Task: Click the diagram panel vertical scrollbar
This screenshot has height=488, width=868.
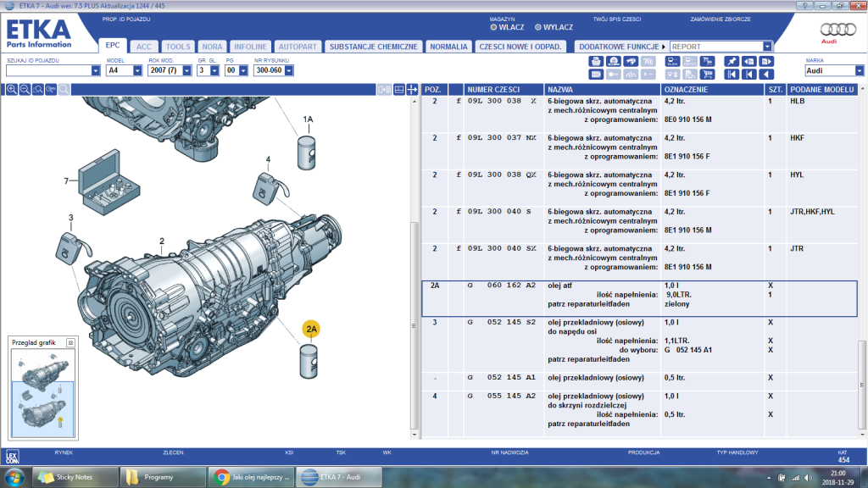Action: click(415, 324)
